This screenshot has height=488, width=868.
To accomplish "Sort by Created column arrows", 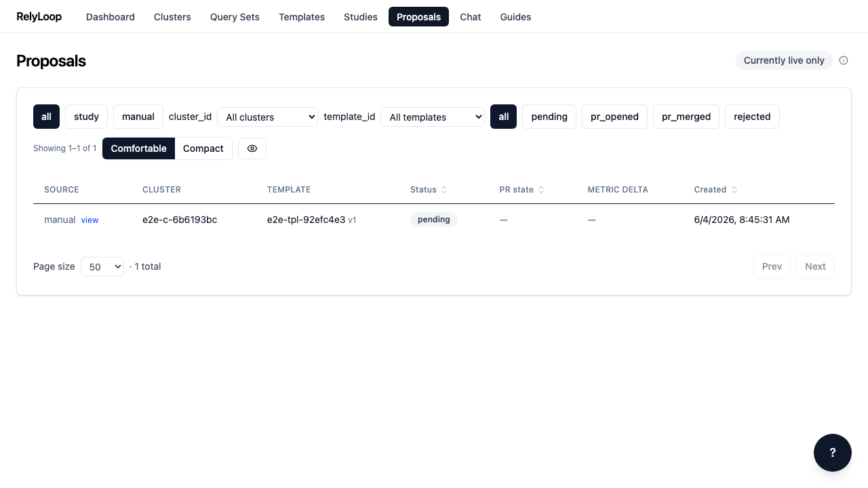I will point(734,190).
